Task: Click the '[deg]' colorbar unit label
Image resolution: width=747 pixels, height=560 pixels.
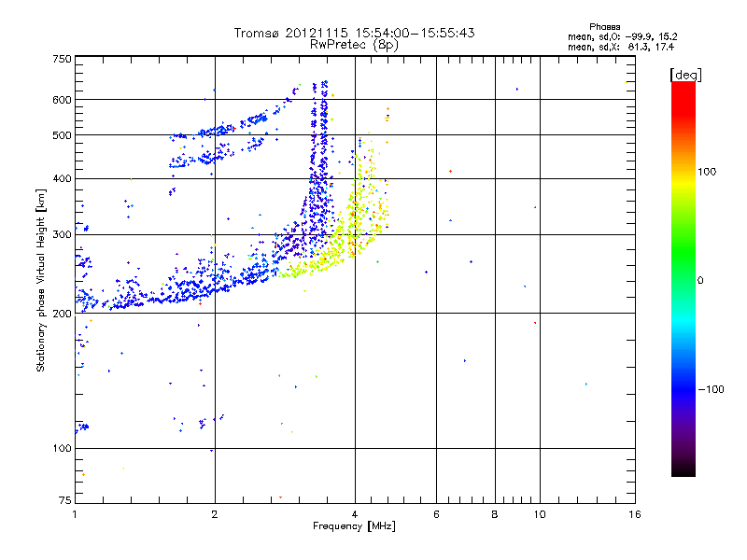Action: coord(685,75)
